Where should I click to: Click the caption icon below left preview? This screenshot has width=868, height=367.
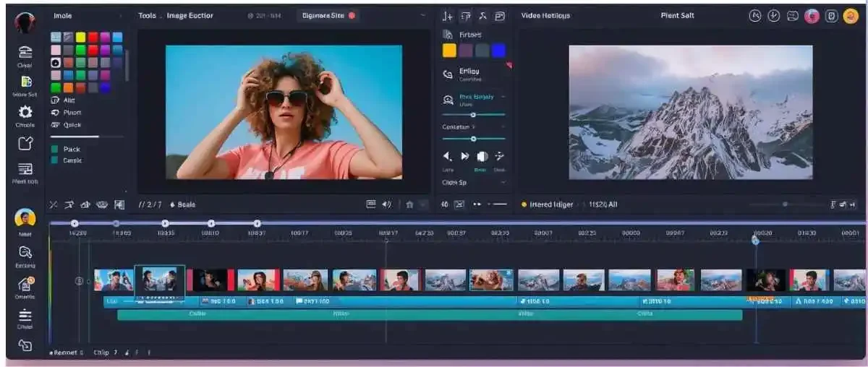click(371, 204)
